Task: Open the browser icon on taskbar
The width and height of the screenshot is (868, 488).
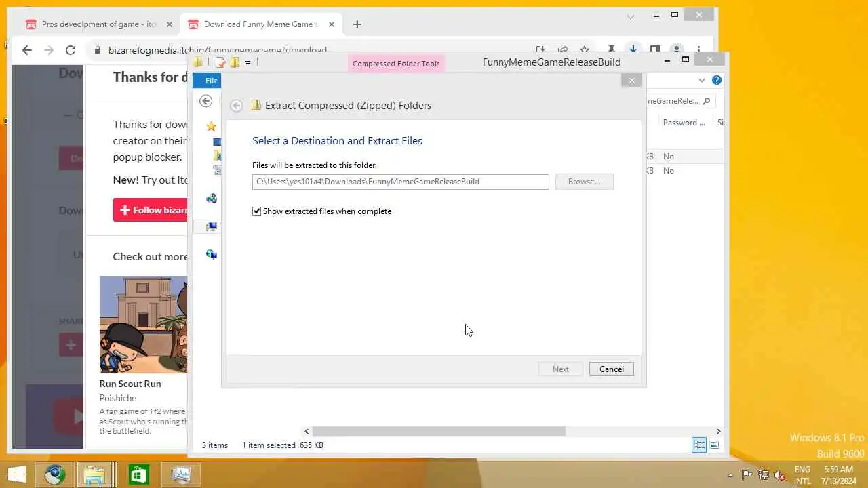Action: point(56,474)
